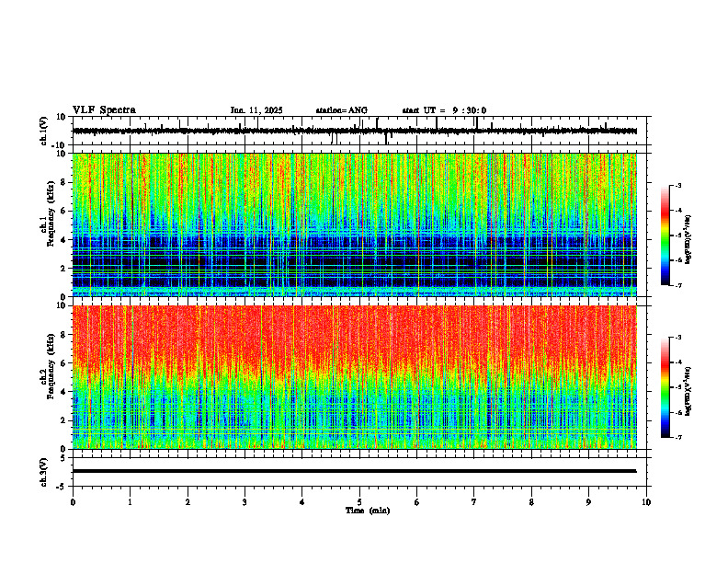Click the "start UT = 9:30:0" header text
The width and height of the screenshot is (728, 563).
(x=444, y=110)
